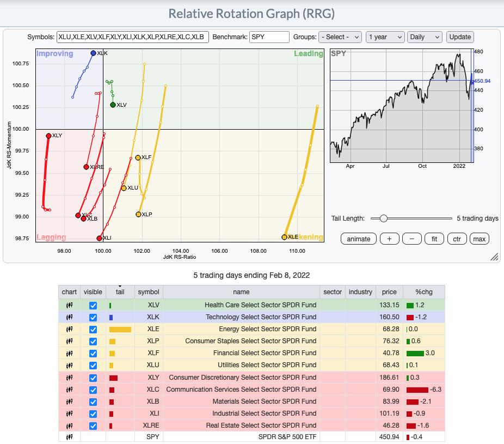Click the XLE yellow endpoint marker
Image resolution: width=504 pixels, height=444 pixels.
click(284, 237)
